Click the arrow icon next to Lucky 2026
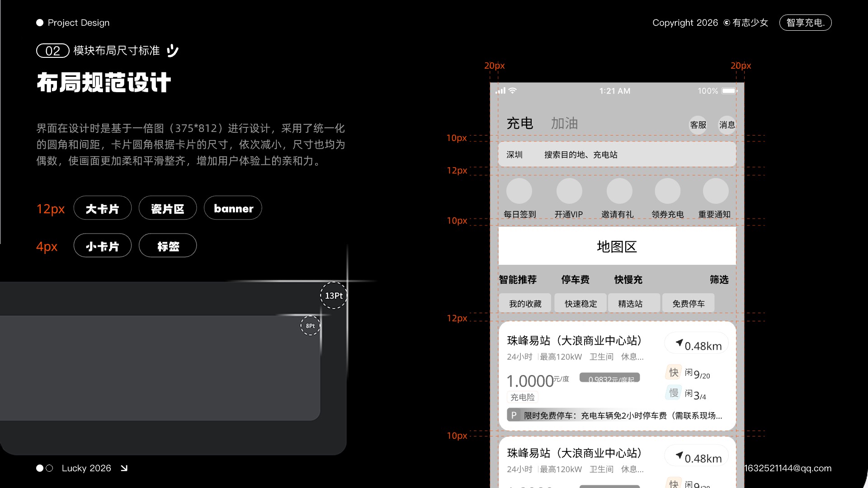The height and width of the screenshot is (488, 868). pos(124,468)
